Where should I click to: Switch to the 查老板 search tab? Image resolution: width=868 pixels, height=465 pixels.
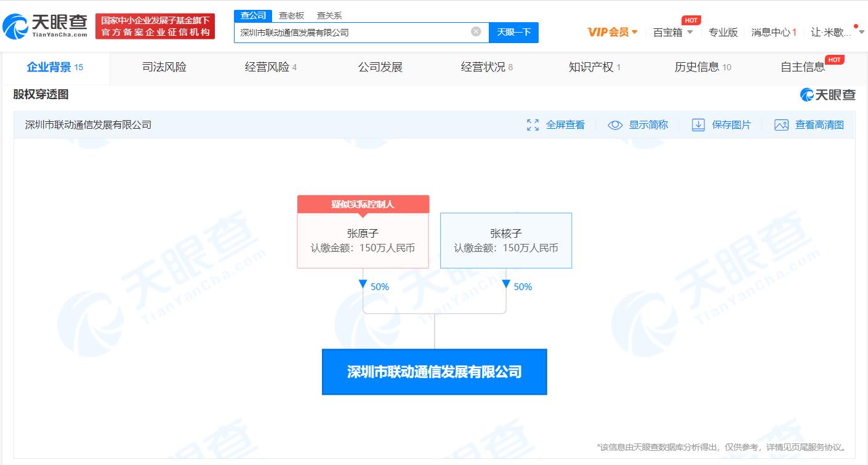(x=291, y=15)
